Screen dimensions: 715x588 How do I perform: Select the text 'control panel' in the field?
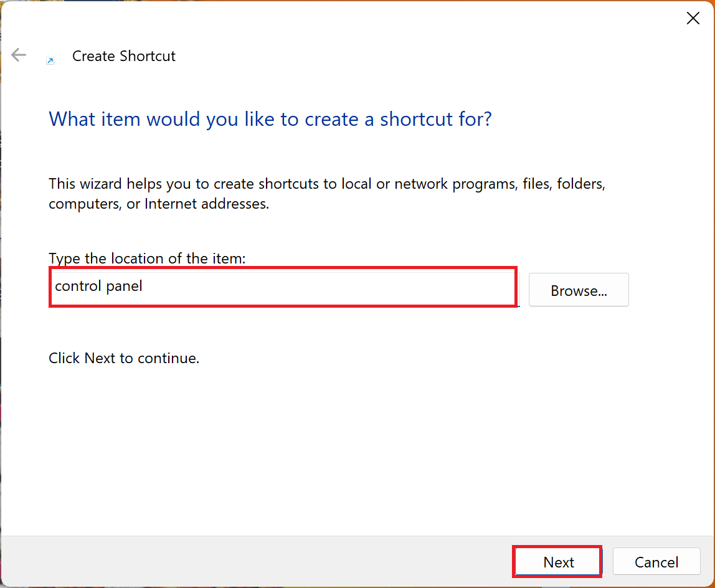click(98, 286)
